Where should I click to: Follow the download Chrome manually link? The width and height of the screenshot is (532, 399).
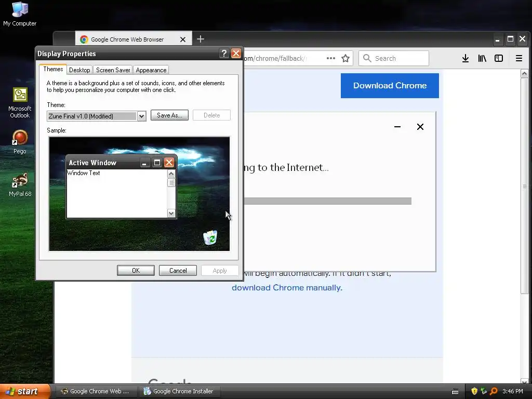287,288
